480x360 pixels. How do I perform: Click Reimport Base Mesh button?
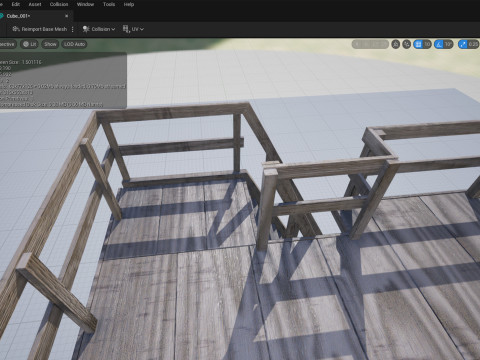[40, 29]
